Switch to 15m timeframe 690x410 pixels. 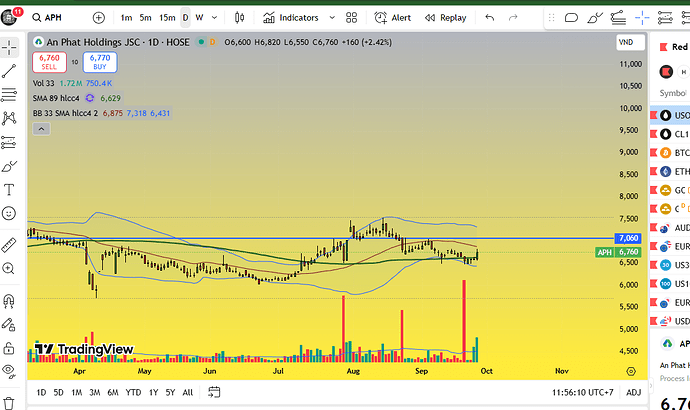click(167, 18)
